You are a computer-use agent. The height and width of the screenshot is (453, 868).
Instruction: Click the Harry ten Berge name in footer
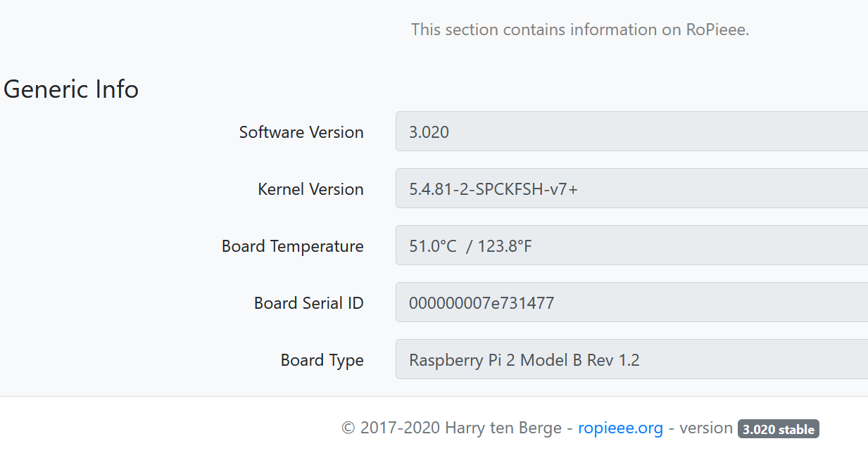(x=503, y=428)
